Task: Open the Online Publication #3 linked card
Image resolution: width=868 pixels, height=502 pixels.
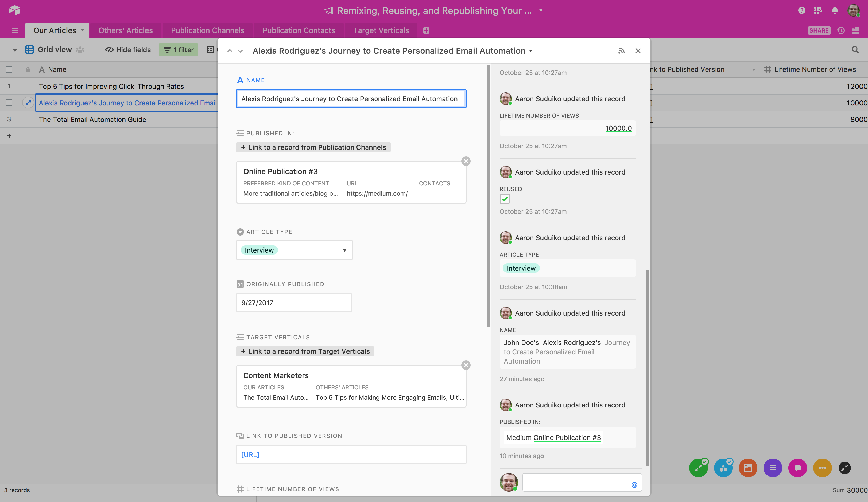Action: pos(351,182)
